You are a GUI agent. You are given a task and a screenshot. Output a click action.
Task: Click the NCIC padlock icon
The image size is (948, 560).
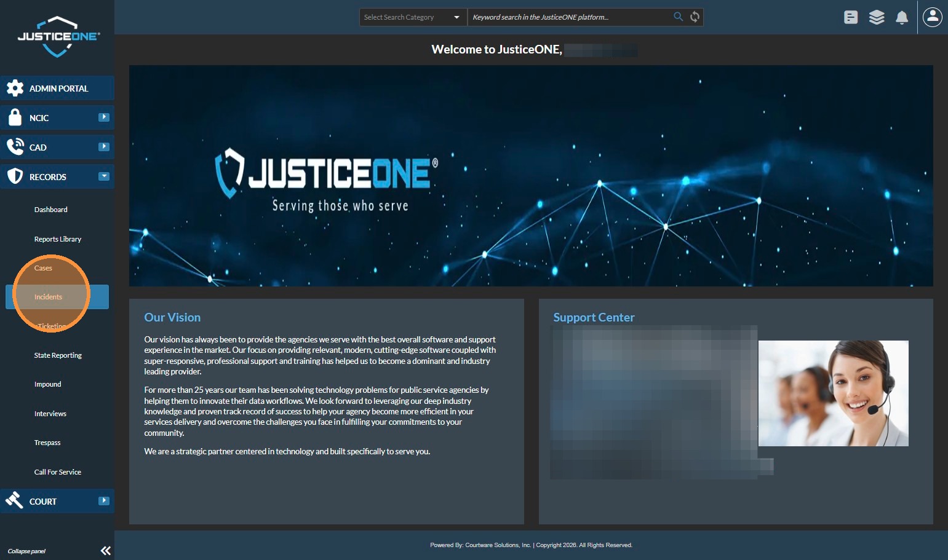pyautogui.click(x=15, y=117)
